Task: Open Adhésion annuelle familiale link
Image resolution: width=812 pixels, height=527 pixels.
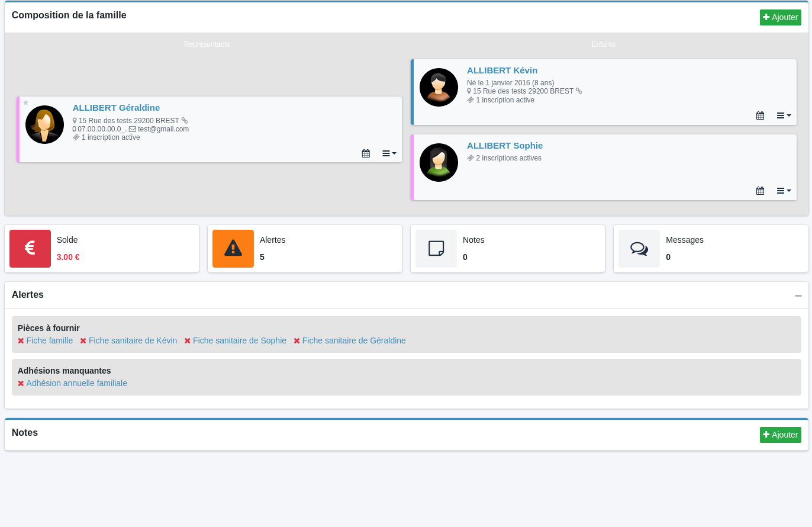Action: coord(76,383)
